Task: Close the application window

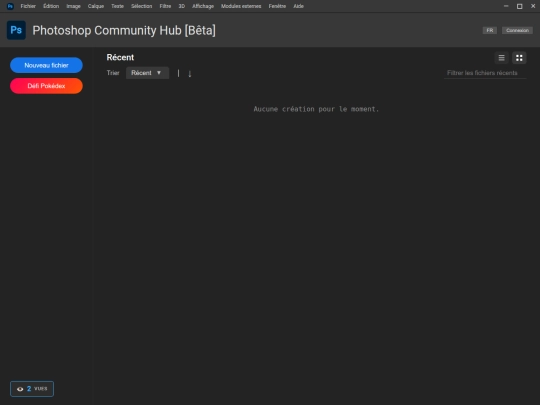Action: (x=533, y=6)
